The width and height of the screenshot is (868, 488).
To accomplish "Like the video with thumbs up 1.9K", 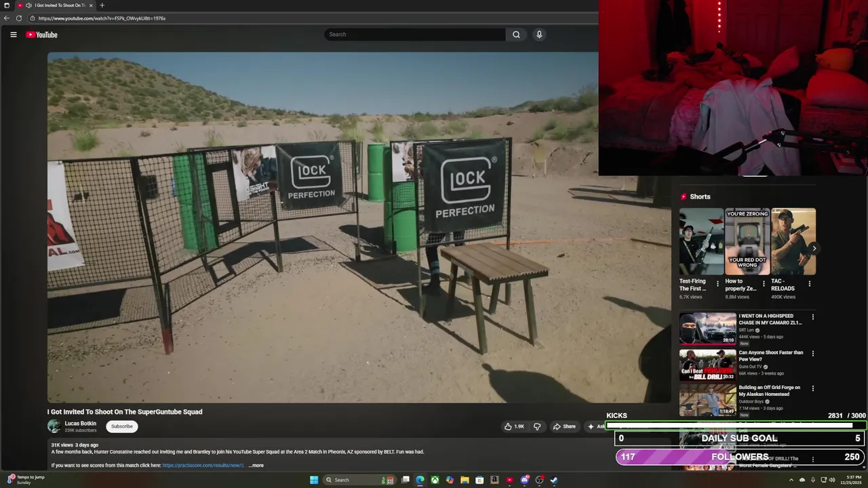I will [514, 426].
